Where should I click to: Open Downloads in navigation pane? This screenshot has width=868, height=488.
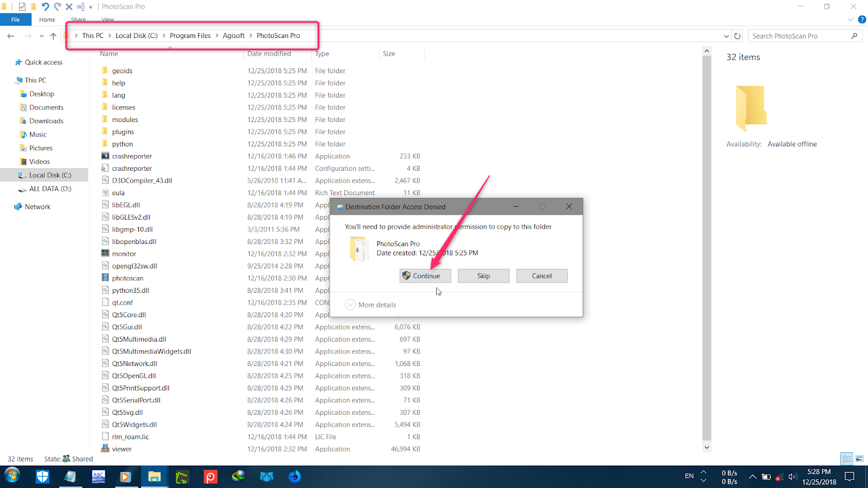coord(46,121)
